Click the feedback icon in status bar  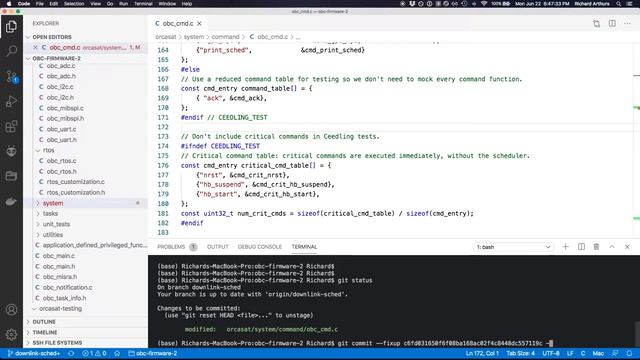point(615,353)
